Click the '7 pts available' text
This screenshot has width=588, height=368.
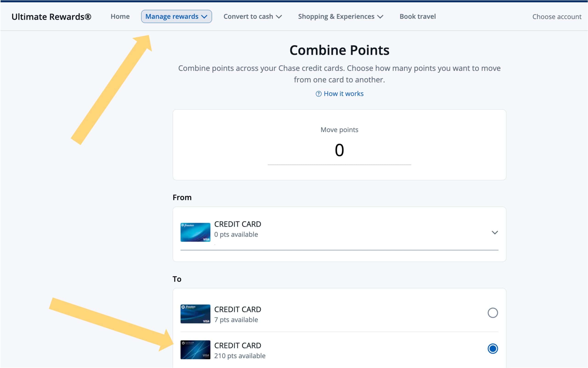point(236,320)
